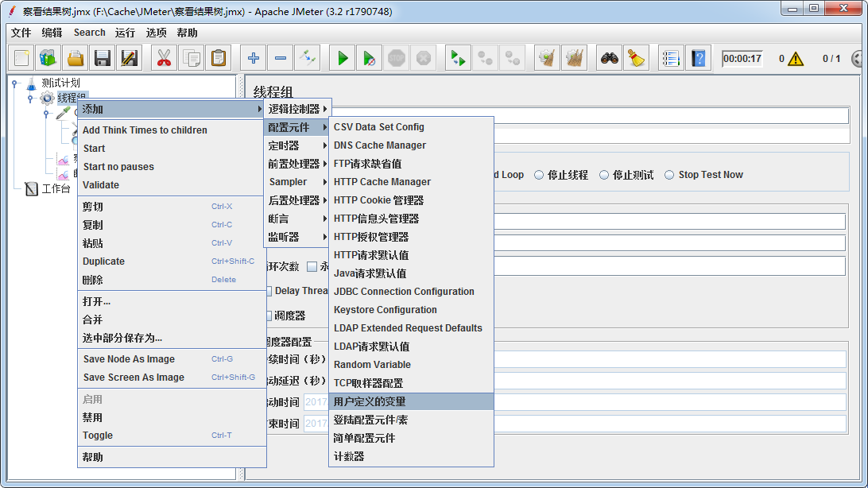Choose HTTP信息头管理器 entry

pos(411,219)
